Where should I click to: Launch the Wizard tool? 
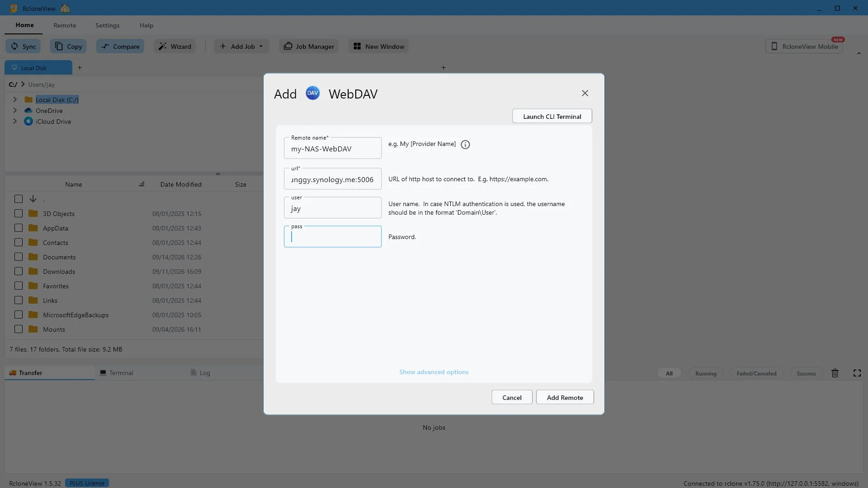point(175,47)
